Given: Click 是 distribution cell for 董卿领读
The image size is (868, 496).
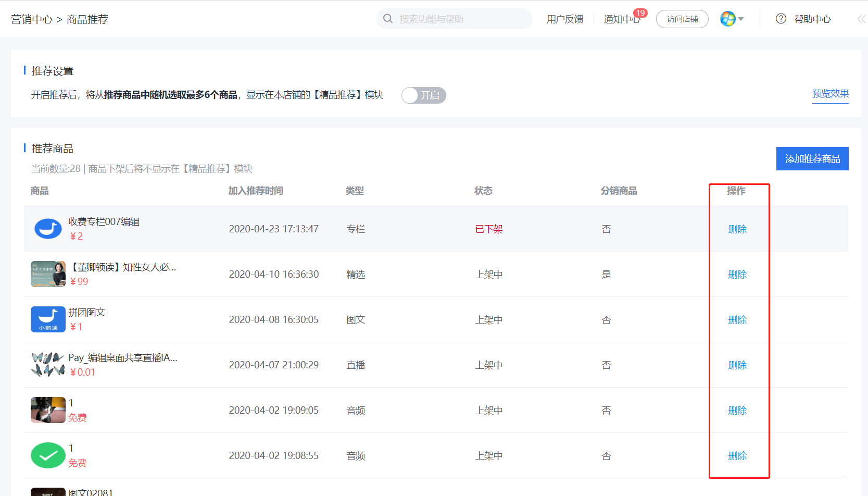Looking at the screenshot, I should 606,275.
